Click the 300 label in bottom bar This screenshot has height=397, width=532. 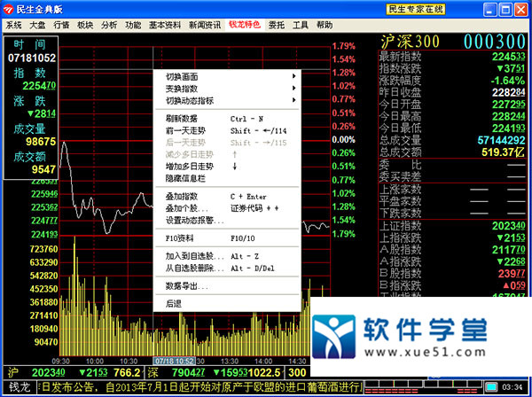297,372
